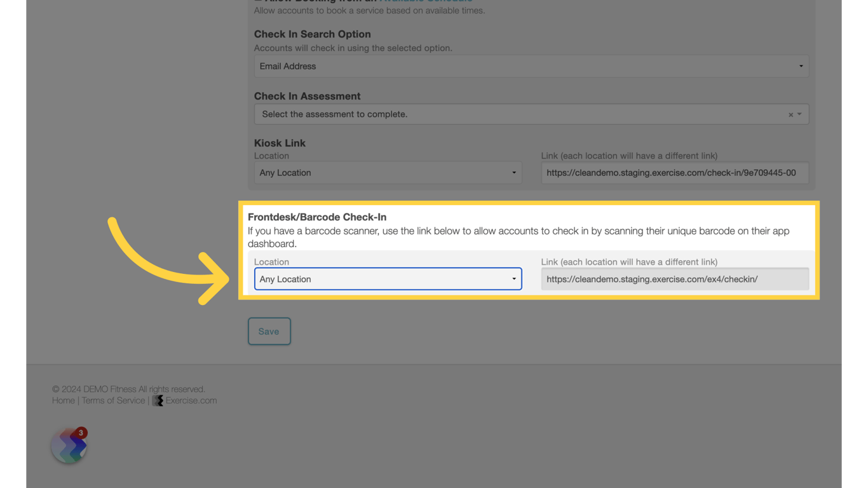Open the Kiosk Link Location dropdown
This screenshot has height=488, width=868.
388,173
